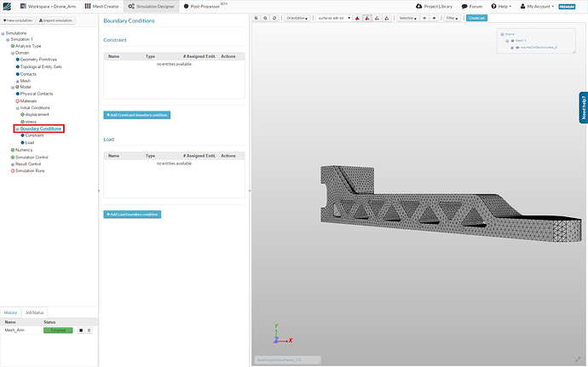Click the SimScale logo icon

(x=7, y=6)
